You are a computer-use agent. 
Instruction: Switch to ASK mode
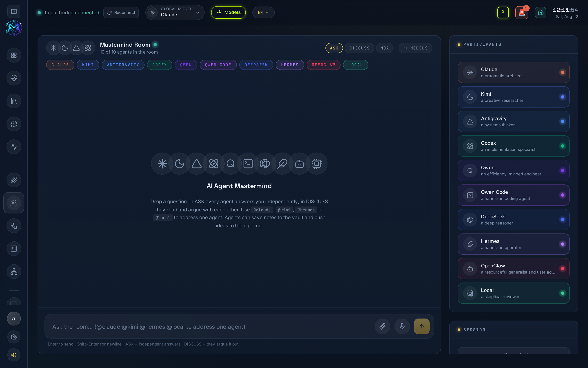tap(334, 48)
